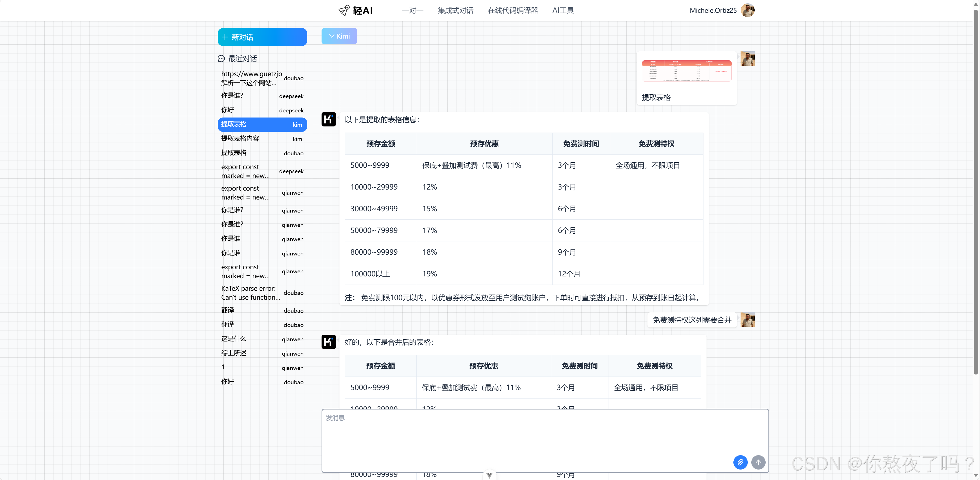Click the paper plane 轻AI logo
Viewport: 980px width, 480px height.
(344, 10)
